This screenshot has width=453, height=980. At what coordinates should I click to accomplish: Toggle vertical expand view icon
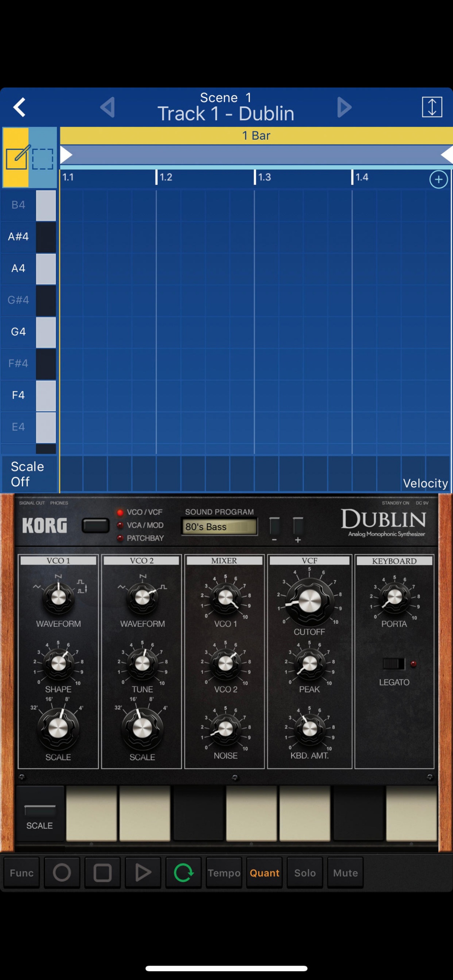pos(432,107)
